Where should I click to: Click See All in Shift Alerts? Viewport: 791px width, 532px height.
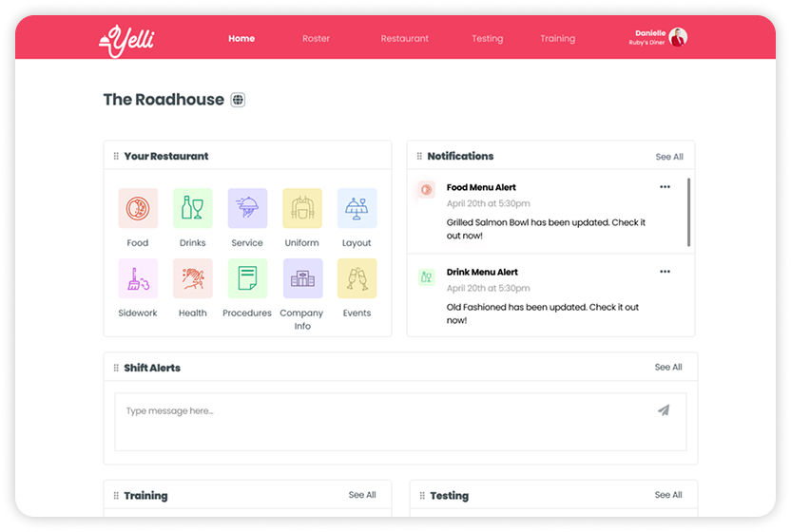(x=668, y=367)
